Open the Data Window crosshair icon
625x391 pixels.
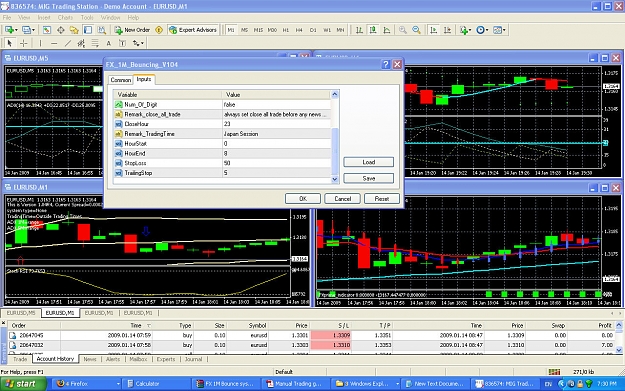click(61, 30)
